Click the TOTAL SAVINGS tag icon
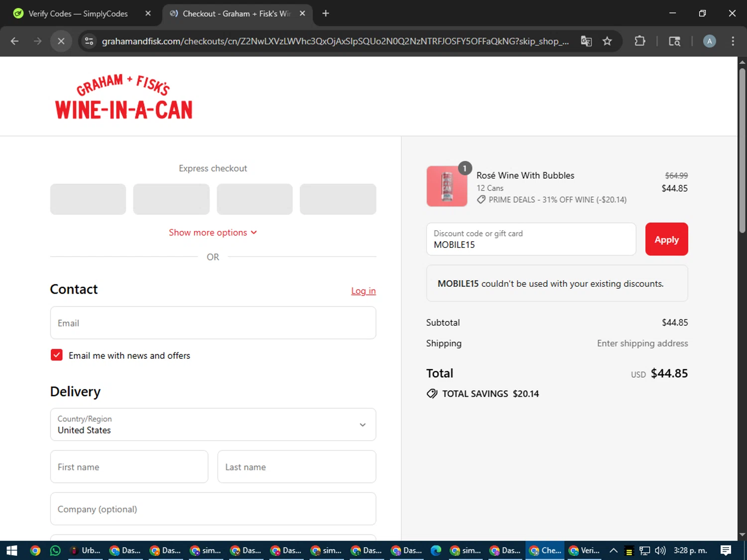 pyautogui.click(x=432, y=394)
